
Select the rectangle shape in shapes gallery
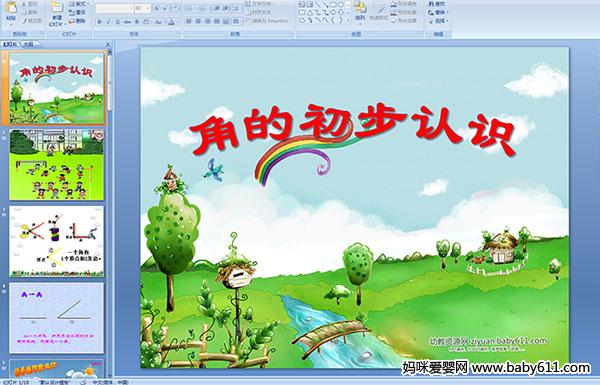point(333,4)
